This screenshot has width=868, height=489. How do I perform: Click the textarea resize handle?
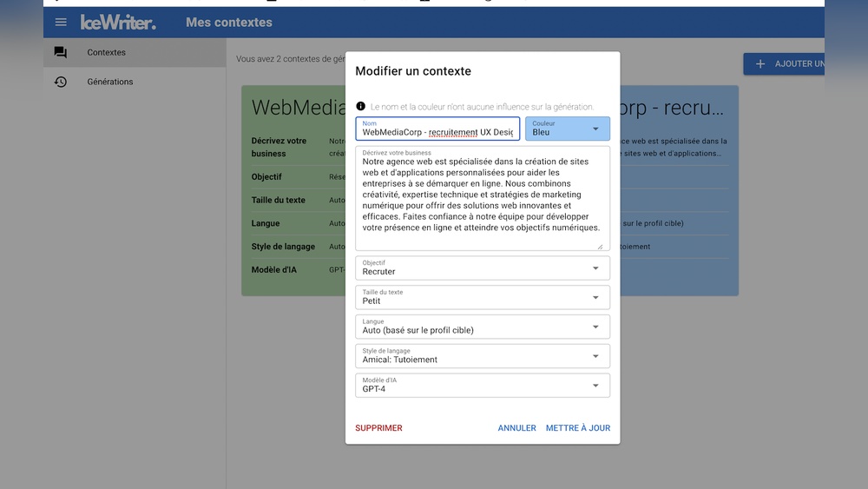tap(600, 246)
